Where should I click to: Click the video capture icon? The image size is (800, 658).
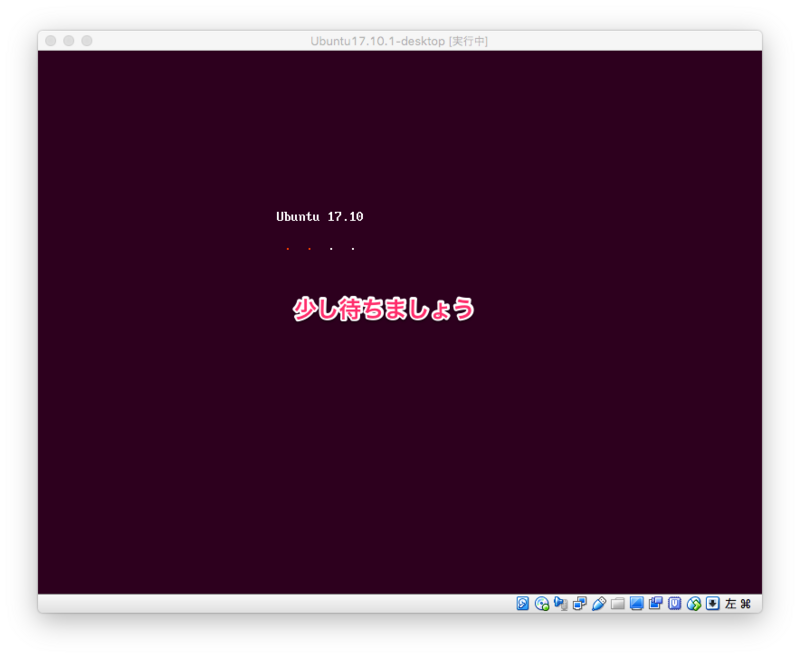pos(656,603)
